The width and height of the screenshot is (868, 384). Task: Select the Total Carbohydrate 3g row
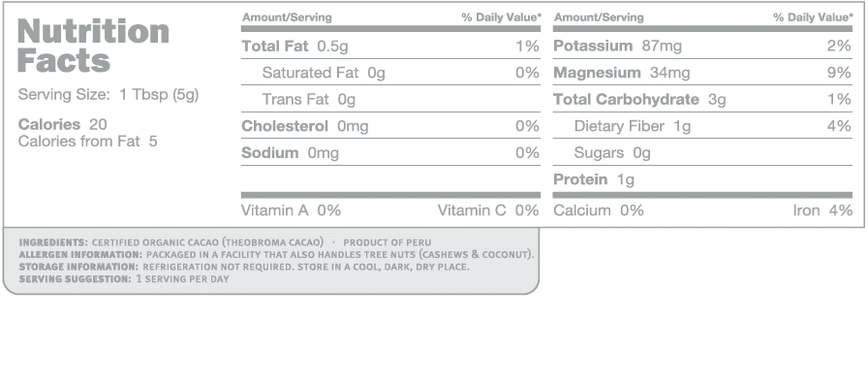(x=702, y=99)
